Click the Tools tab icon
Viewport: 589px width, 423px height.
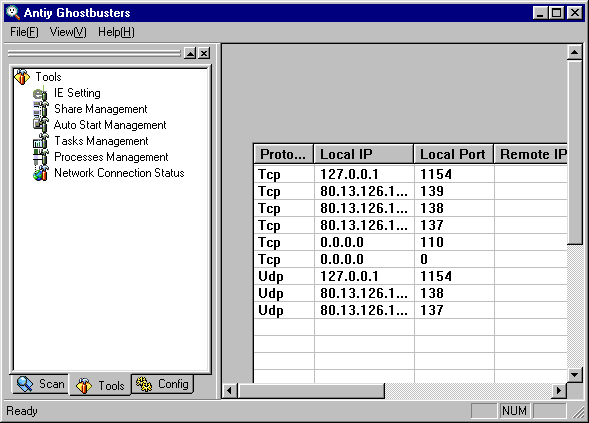pyautogui.click(x=84, y=386)
